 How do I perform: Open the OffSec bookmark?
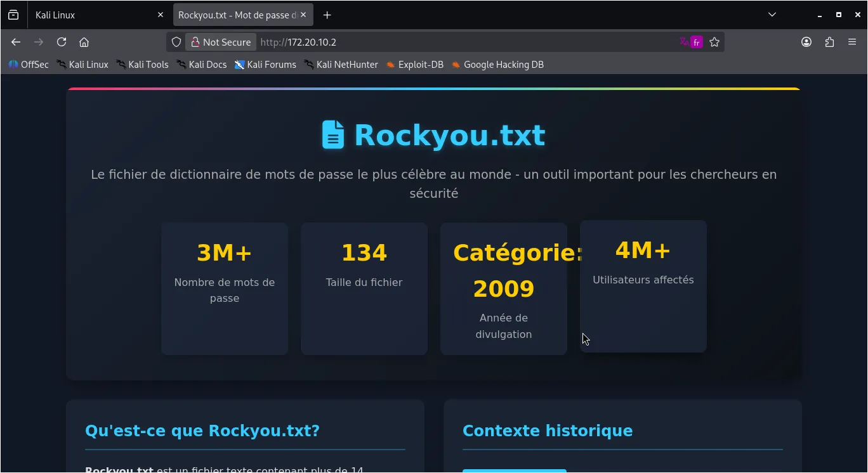click(29, 64)
